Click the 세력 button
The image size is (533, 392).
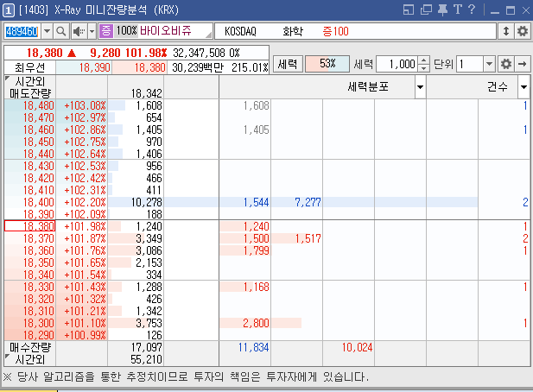click(288, 64)
